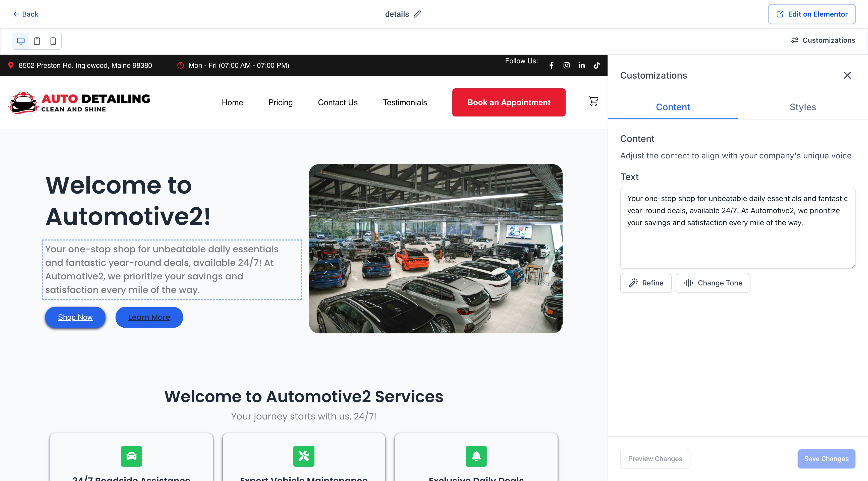
Task: Switch to mobile preview mode
Action: click(x=53, y=41)
